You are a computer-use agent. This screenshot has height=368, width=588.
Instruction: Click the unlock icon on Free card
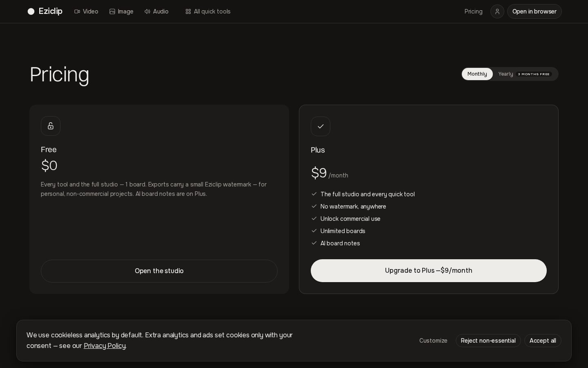click(51, 126)
